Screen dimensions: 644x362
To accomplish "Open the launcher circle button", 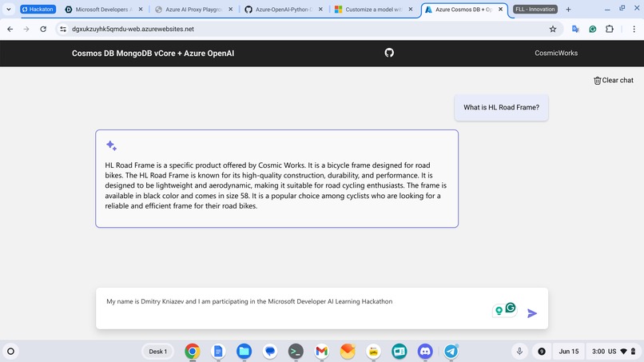I will (x=11, y=352).
